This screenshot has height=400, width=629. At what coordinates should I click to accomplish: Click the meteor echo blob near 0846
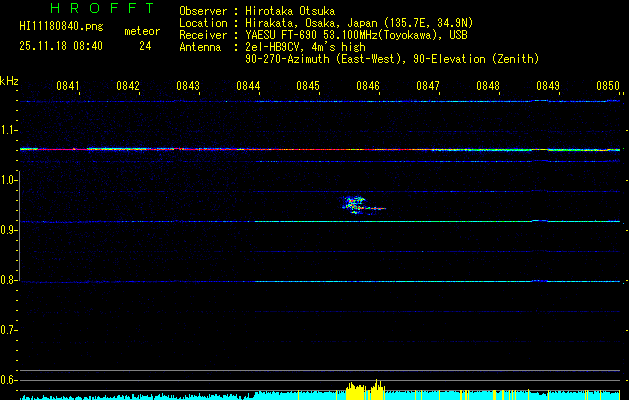coord(356,204)
